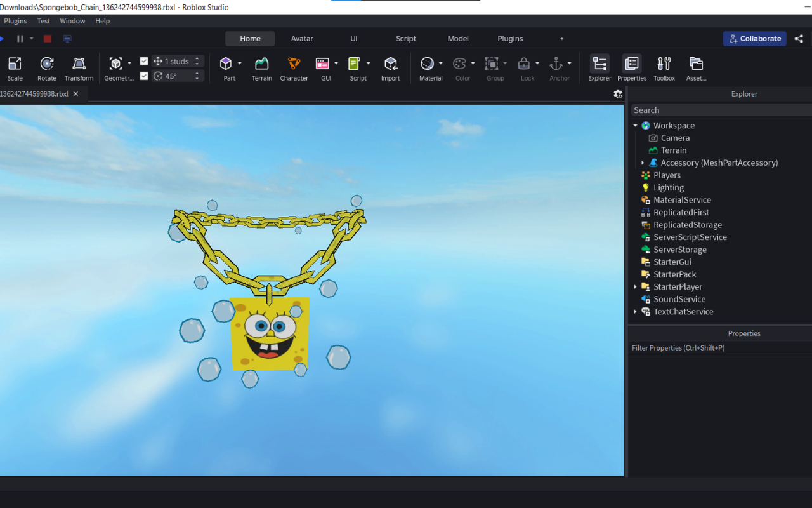Open the Test menu
This screenshot has width=812, height=508.
pyautogui.click(x=43, y=21)
